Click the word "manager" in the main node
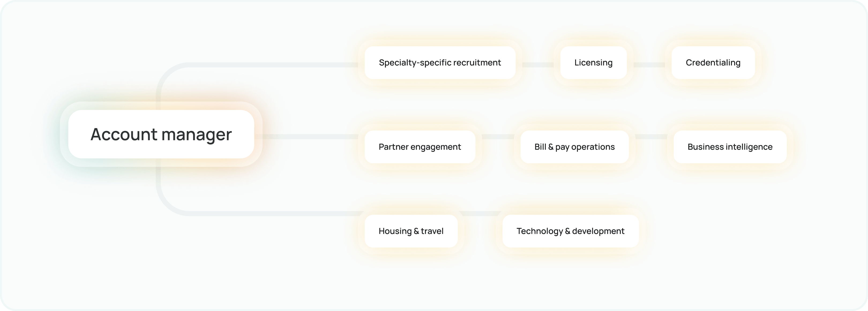The width and height of the screenshot is (868, 311). coord(197,134)
